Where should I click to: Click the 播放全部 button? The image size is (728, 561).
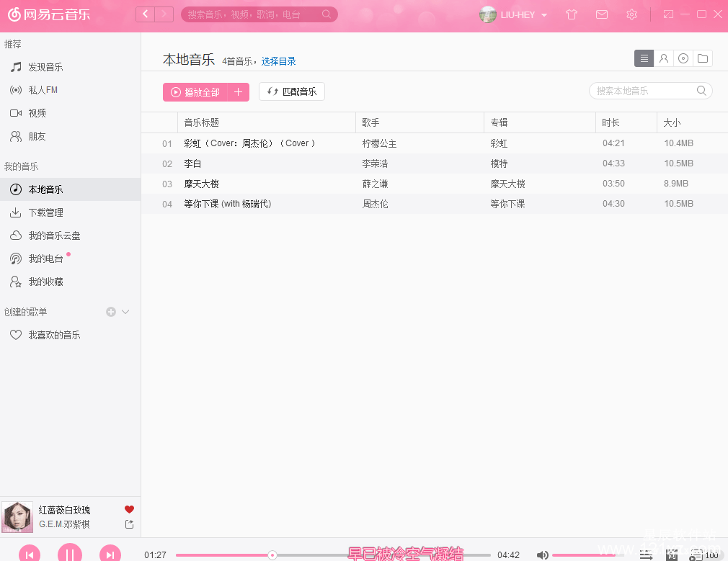195,92
